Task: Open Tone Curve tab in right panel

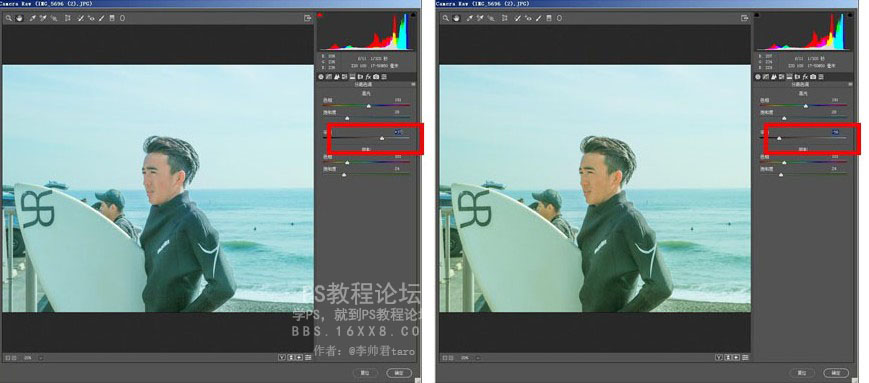Action: point(765,76)
